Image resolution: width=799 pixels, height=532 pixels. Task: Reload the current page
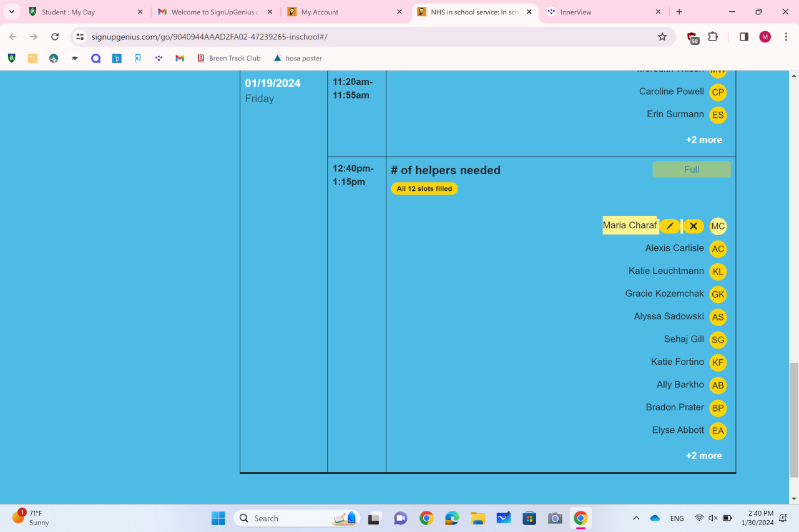[55, 37]
